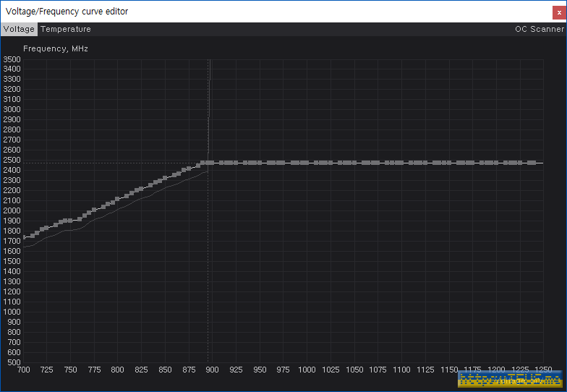Click the curve point at 2000 MHz
This screenshot has height=392, width=567.
click(x=94, y=210)
